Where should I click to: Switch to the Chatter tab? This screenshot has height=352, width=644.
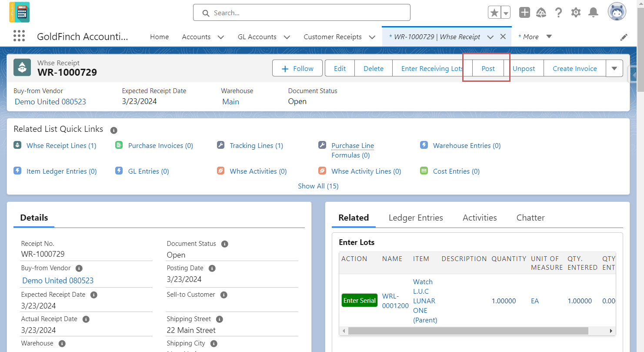coord(531,218)
